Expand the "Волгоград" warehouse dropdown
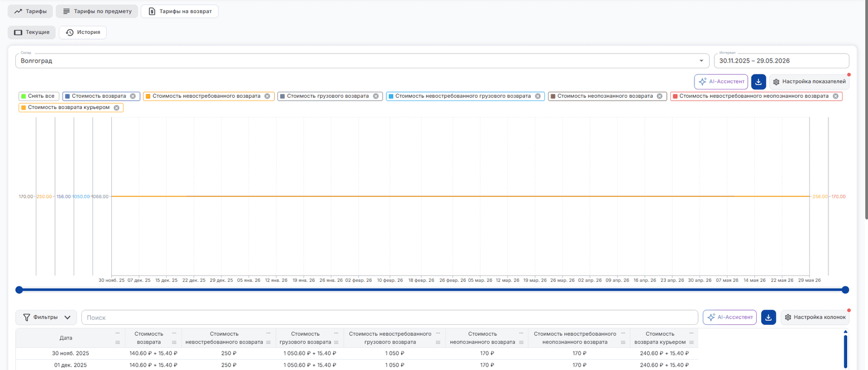Image resolution: width=868 pixels, height=370 pixels. tap(701, 60)
